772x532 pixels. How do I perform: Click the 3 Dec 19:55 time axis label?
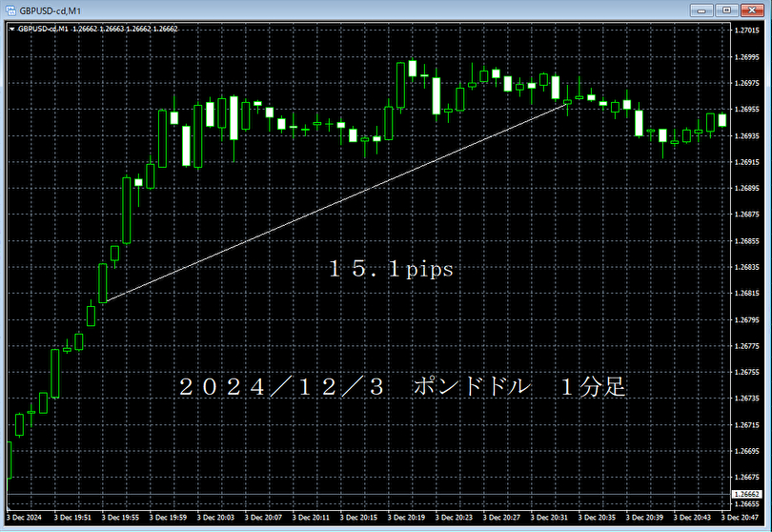121,518
